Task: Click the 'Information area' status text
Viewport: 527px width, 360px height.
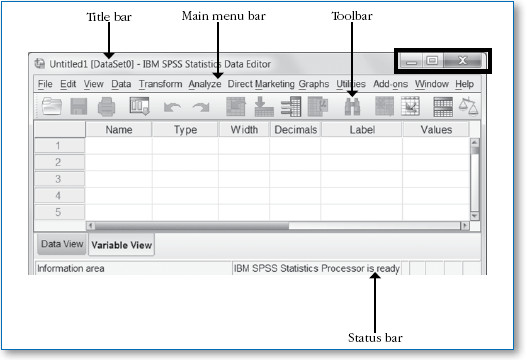Action: coord(71,269)
